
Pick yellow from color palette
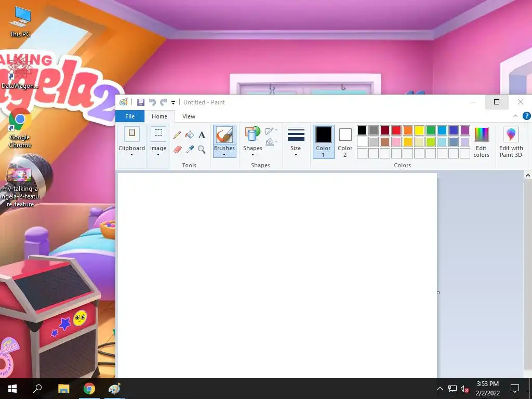[419, 130]
